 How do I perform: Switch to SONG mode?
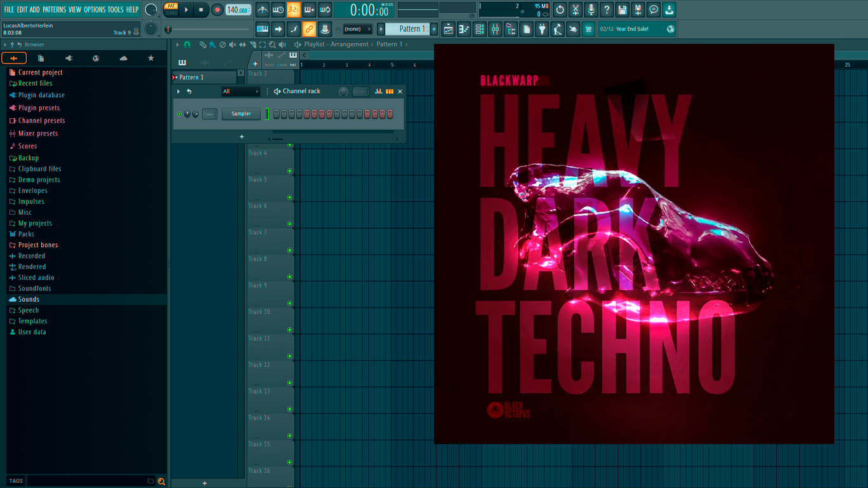(171, 13)
